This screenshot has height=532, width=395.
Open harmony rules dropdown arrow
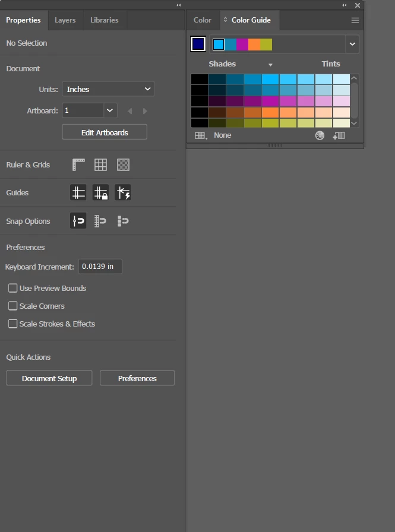(352, 44)
